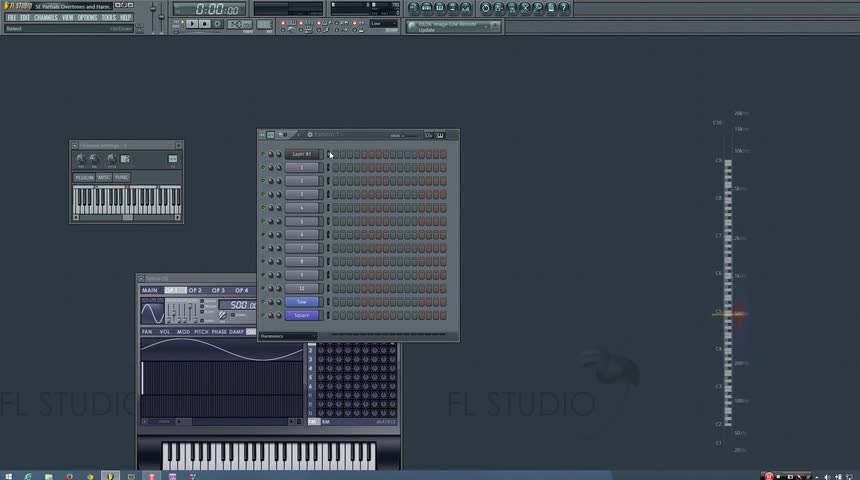Viewport: 860px width, 480px height.
Task: Switch to the OP 2 tab in Sytrus
Action: pyautogui.click(x=195, y=290)
